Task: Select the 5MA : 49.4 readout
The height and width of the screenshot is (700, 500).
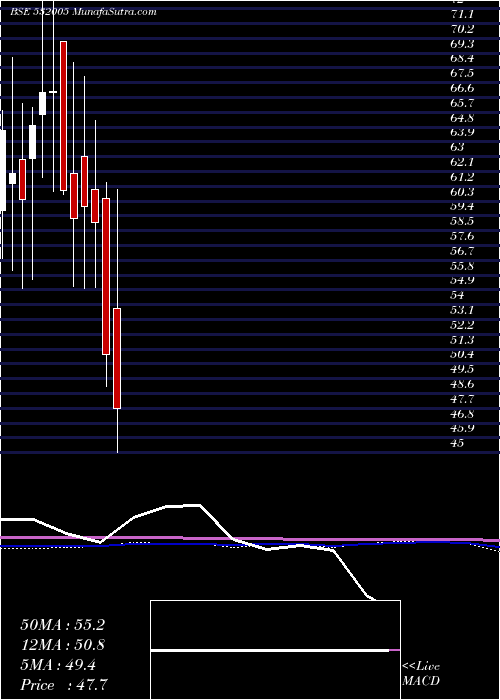Action: (x=58, y=665)
